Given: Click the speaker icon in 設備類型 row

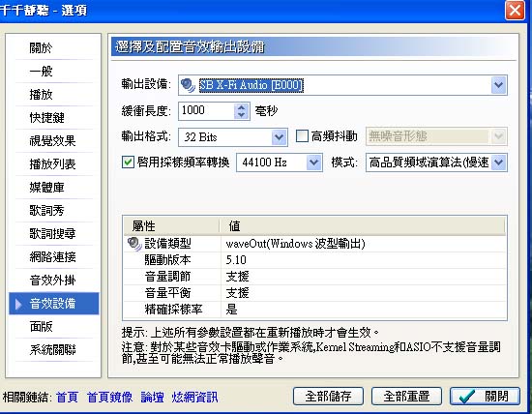Looking at the screenshot, I should tap(134, 244).
